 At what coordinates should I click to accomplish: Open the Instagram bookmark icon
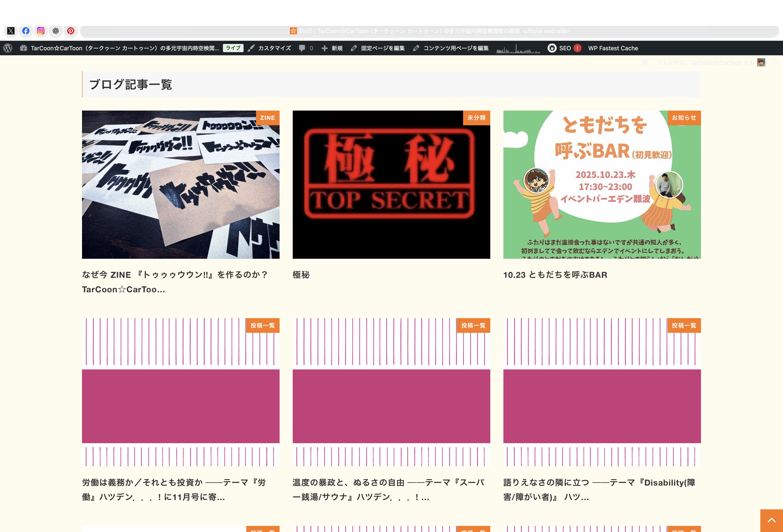[41, 31]
